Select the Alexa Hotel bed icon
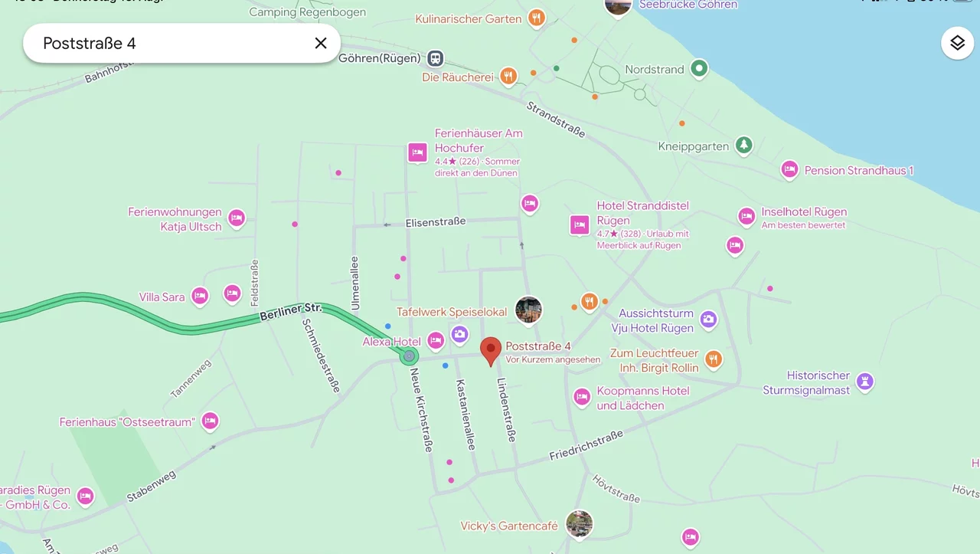The width and height of the screenshot is (980, 554). (x=436, y=340)
